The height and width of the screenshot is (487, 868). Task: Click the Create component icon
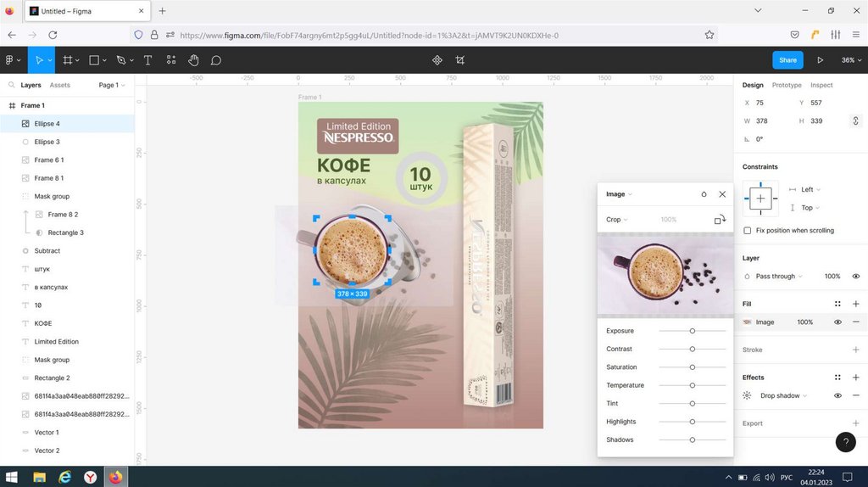point(437,60)
